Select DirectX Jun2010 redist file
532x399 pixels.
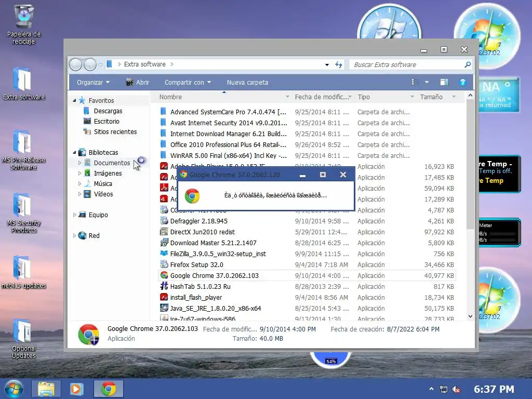[x=203, y=232]
